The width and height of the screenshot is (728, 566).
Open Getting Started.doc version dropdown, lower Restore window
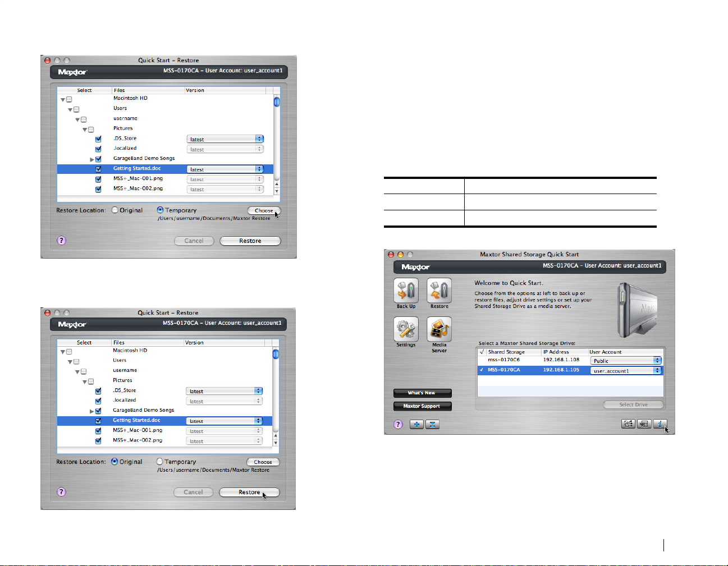225,421
